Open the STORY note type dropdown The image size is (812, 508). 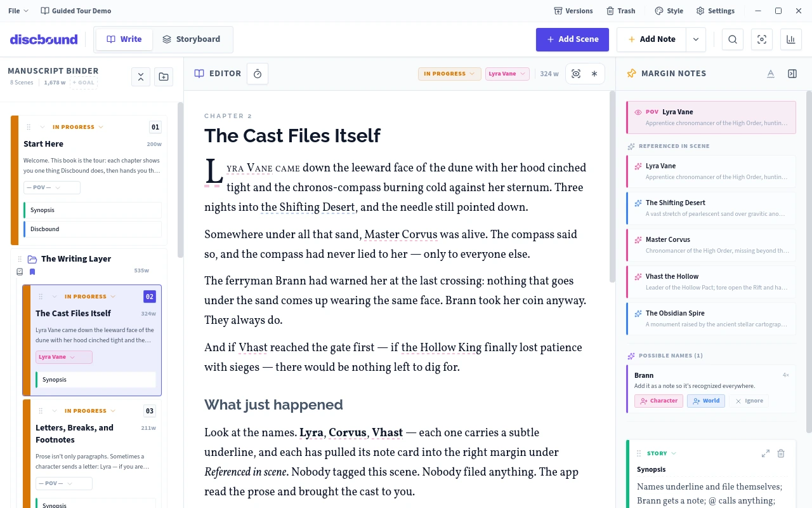pos(662,453)
